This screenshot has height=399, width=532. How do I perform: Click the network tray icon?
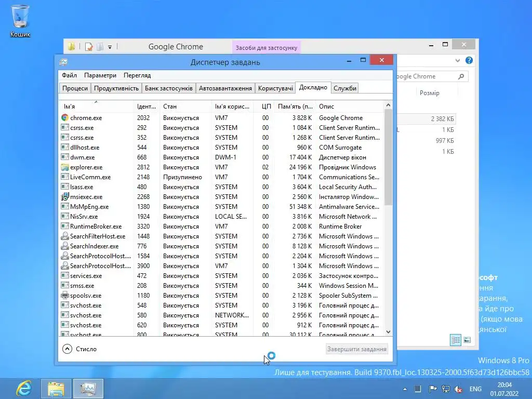point(445,389)
